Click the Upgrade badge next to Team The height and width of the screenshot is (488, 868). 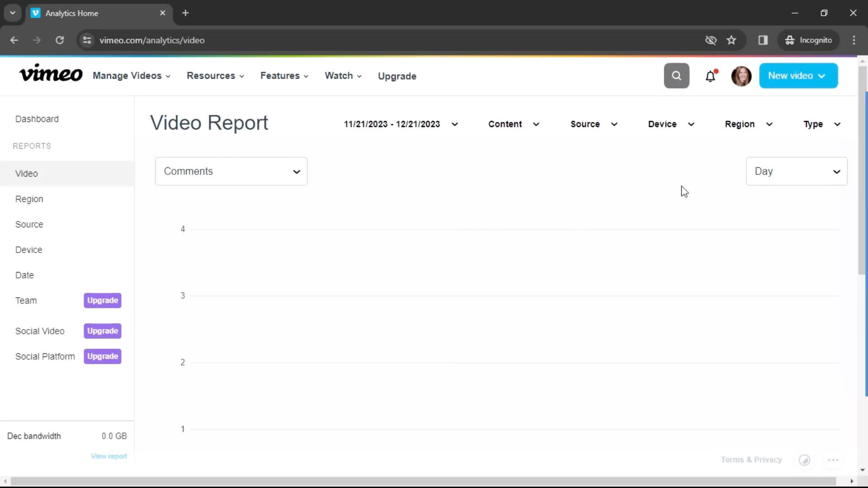tap(103, 300)
